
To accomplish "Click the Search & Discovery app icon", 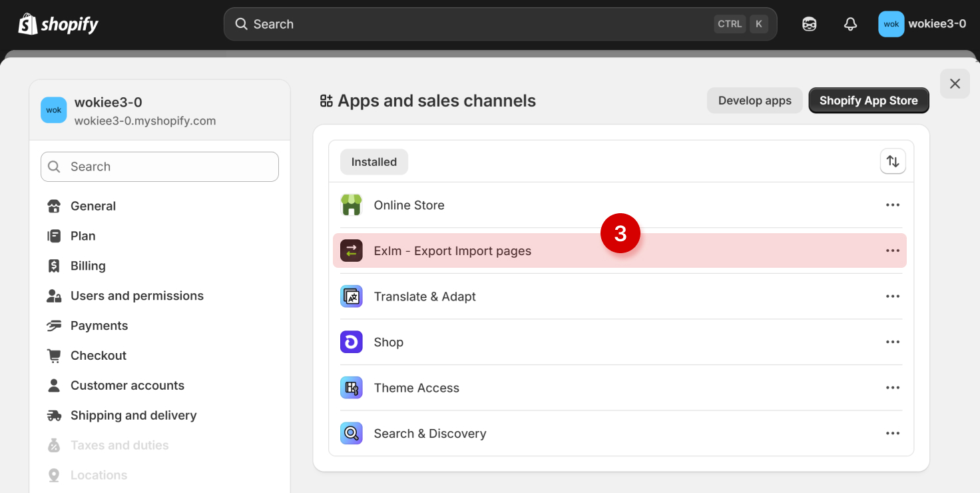I will pyautogui.click(x=352, y=433).
